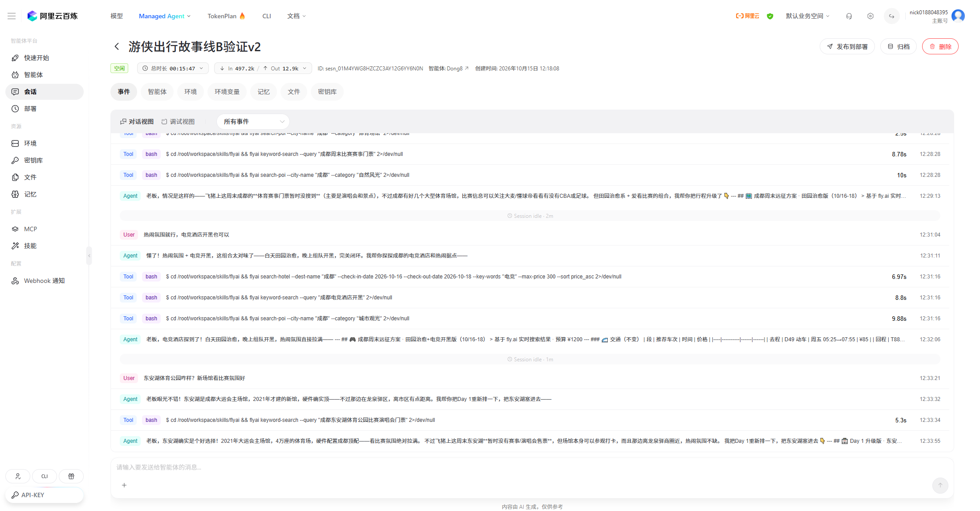
Task: Open Webhook 通知 in the sidebar
Action: (x=45, y=281)
